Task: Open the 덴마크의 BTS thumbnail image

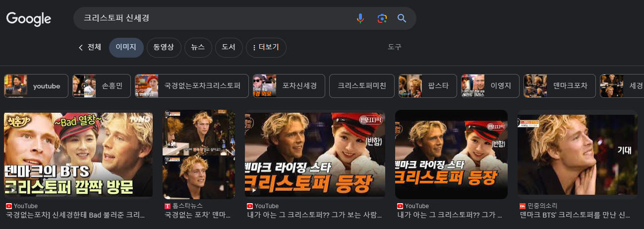Action: click(78, 154)
